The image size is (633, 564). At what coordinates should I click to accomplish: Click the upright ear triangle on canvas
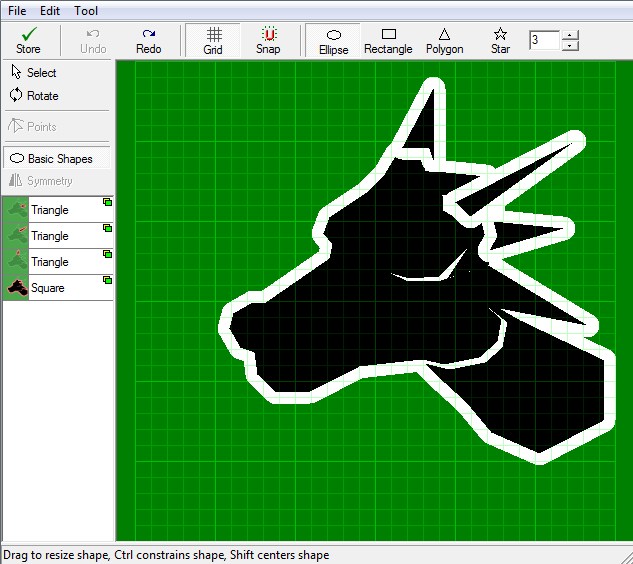(424, 129)
